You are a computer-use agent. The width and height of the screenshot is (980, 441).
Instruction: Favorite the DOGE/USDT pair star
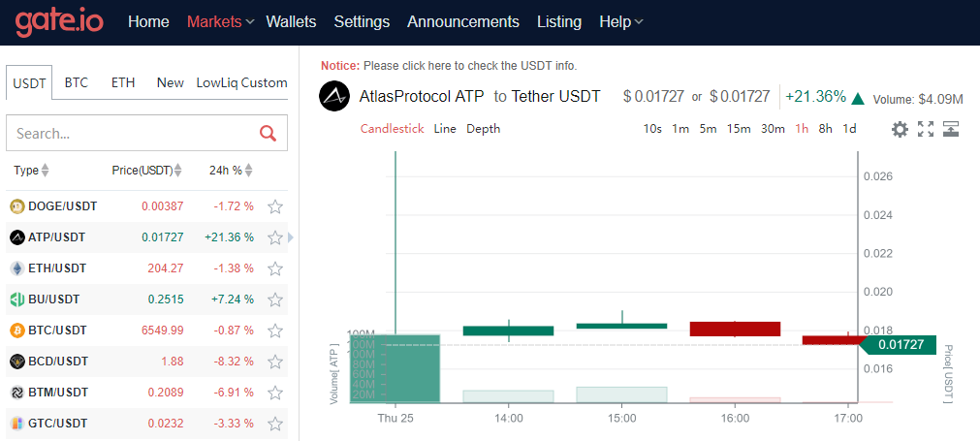tap(275, 206)
